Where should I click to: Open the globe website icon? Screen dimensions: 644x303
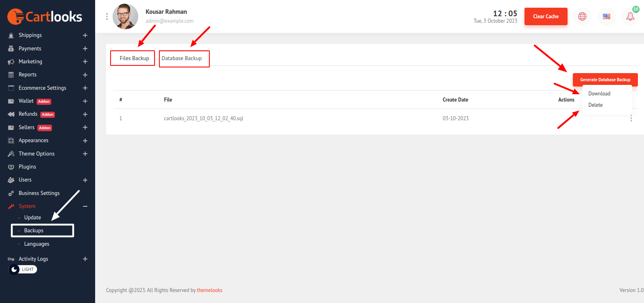click(582, 17)
